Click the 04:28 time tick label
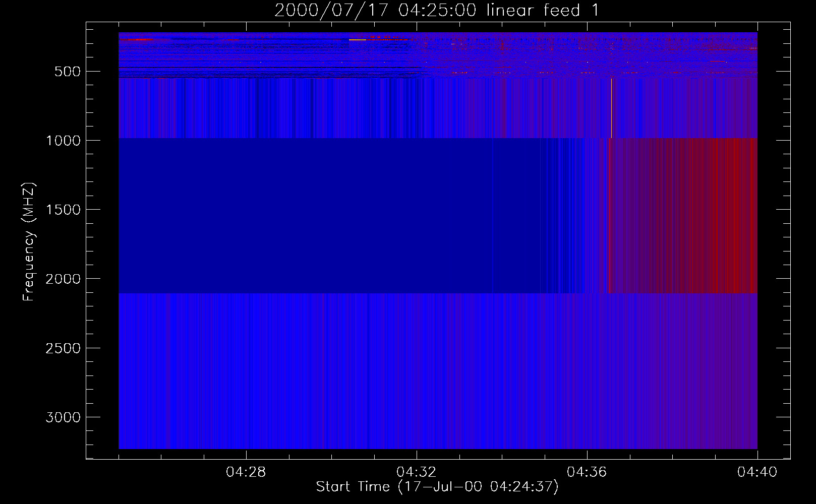The width and height of the screenshot is (816, 504). click(x=246, y=472)
